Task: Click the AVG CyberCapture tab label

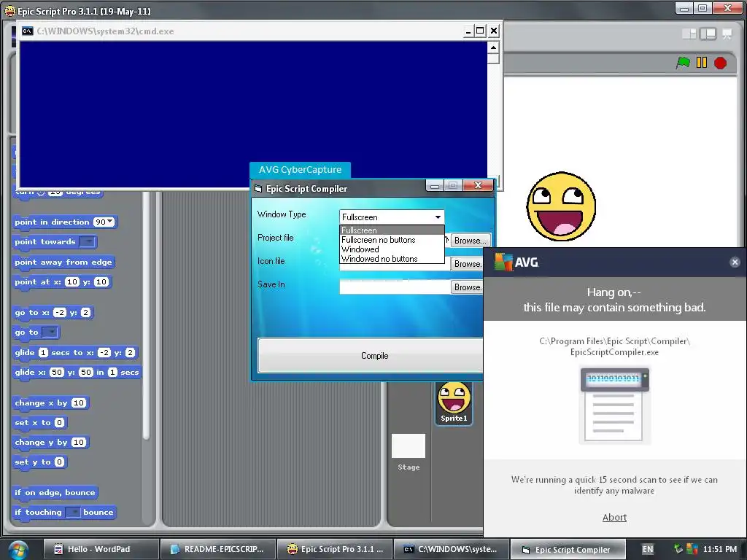Action: point(300,169)
